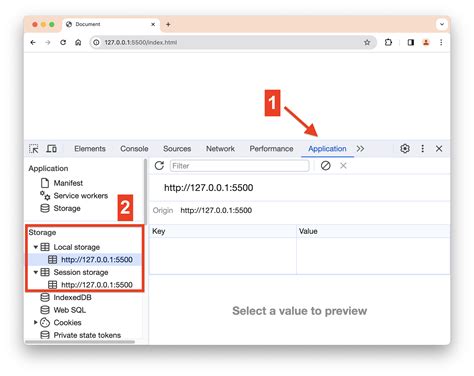Click the Key column header
474x376 pixels.
pos(223,231)
